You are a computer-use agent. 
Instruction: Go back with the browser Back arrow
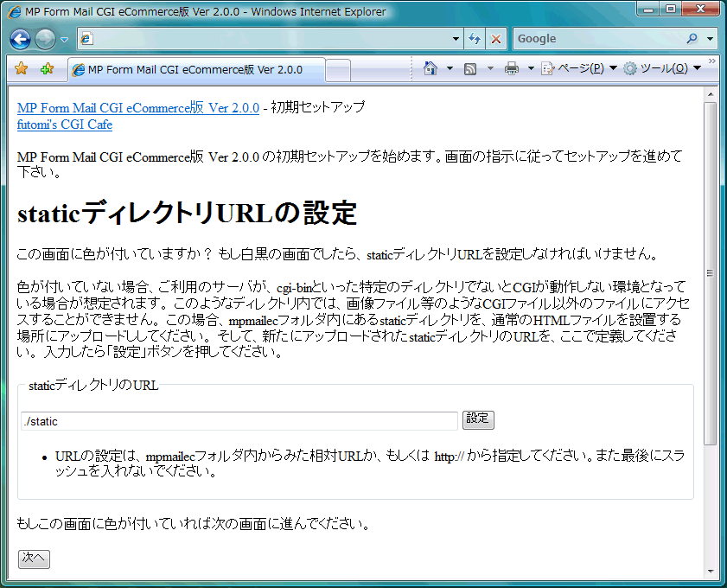[x=21, y=40]
